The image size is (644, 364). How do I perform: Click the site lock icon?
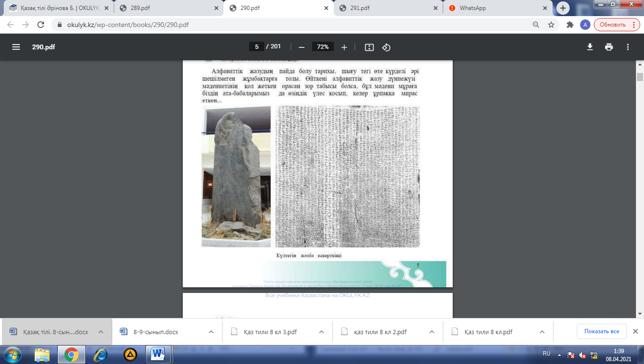tap(60, 25)
